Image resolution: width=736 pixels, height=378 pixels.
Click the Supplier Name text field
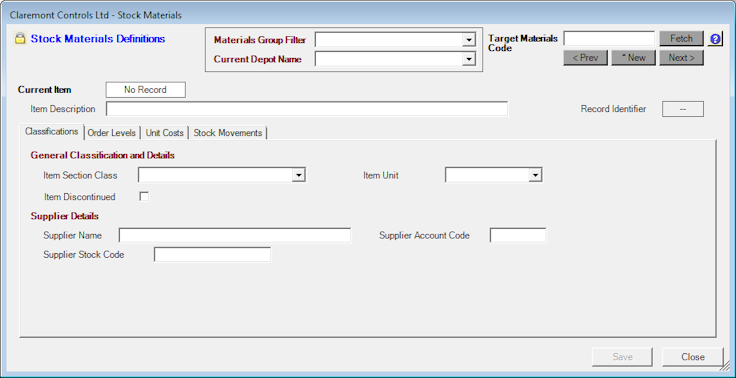(235, 235)
